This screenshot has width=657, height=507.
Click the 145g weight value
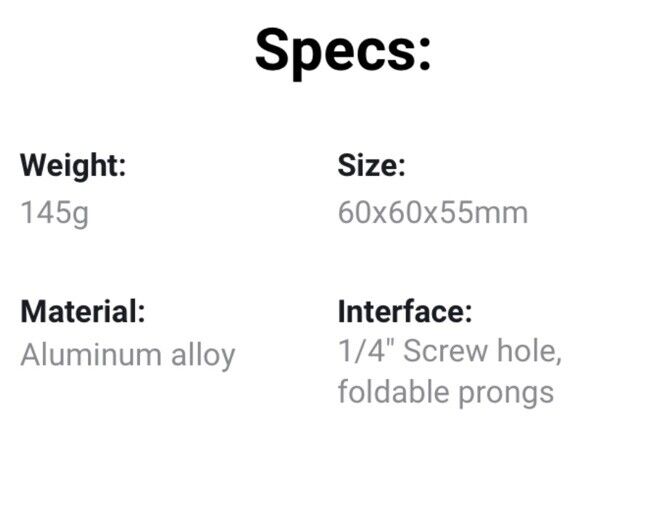(54, 213)
